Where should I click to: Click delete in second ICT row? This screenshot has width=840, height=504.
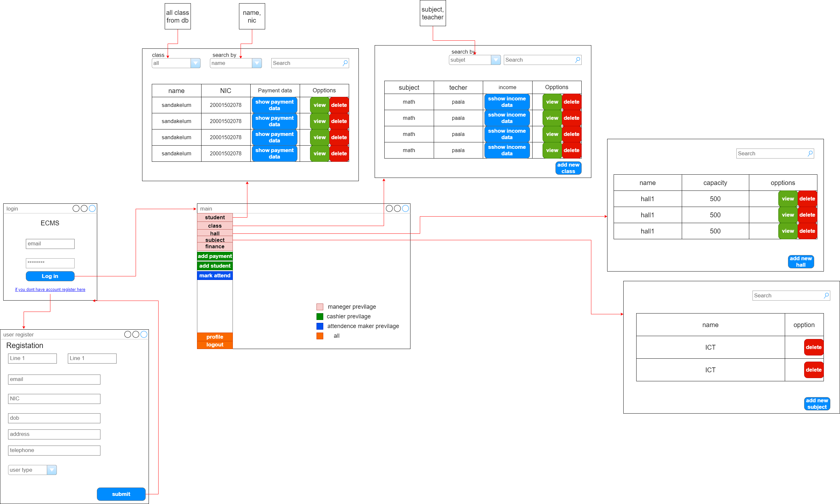tap(814, 370)
